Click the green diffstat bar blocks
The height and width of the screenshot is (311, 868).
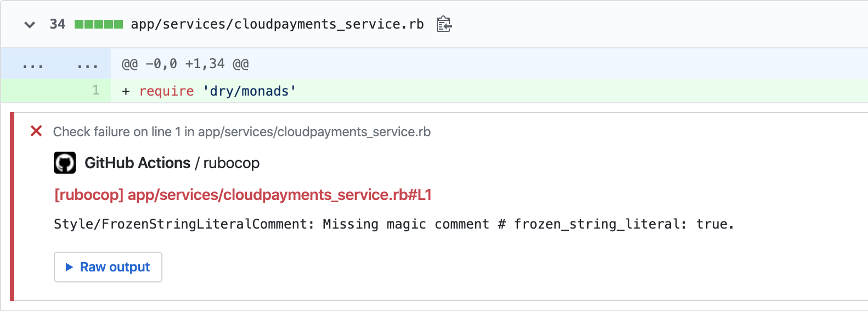pyautogui.click(x=99, y=24)
